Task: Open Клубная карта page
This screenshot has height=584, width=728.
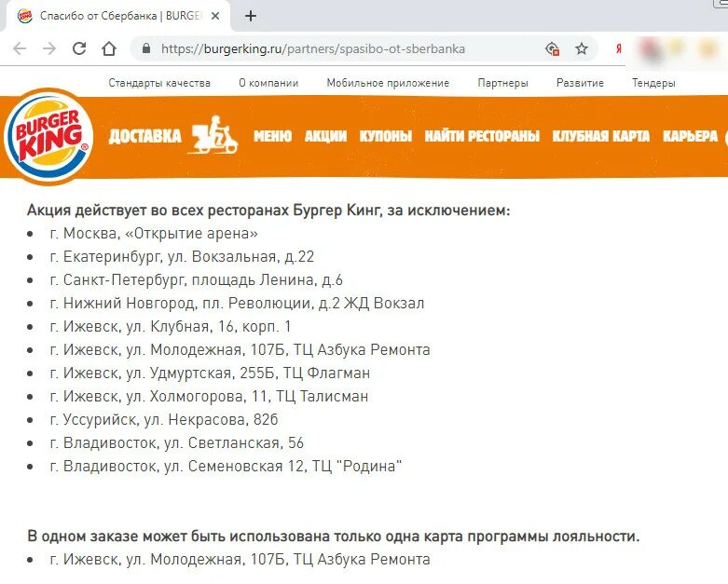Action: (601, 136)
